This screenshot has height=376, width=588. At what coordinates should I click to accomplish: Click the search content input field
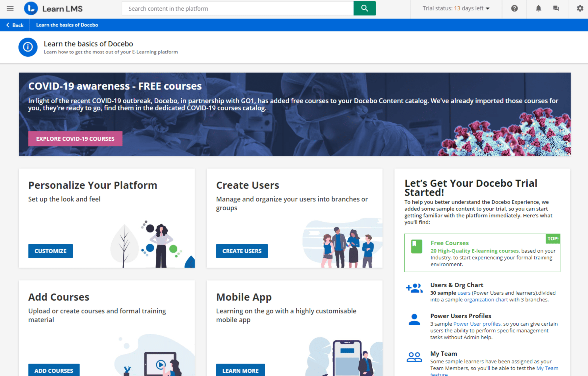tap(237, 8)
